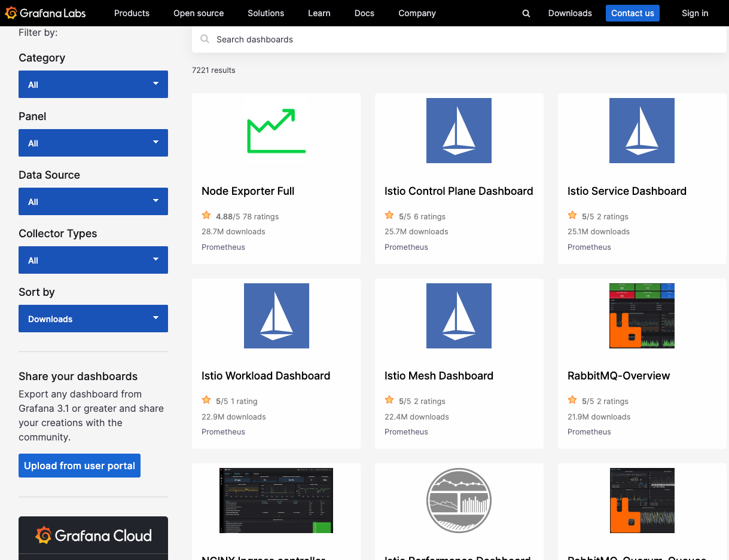Click the Istio Mesh Dashboard sailboat icon
The width and height of the screenshot is (729, 560).
click(x=459, y=316)
